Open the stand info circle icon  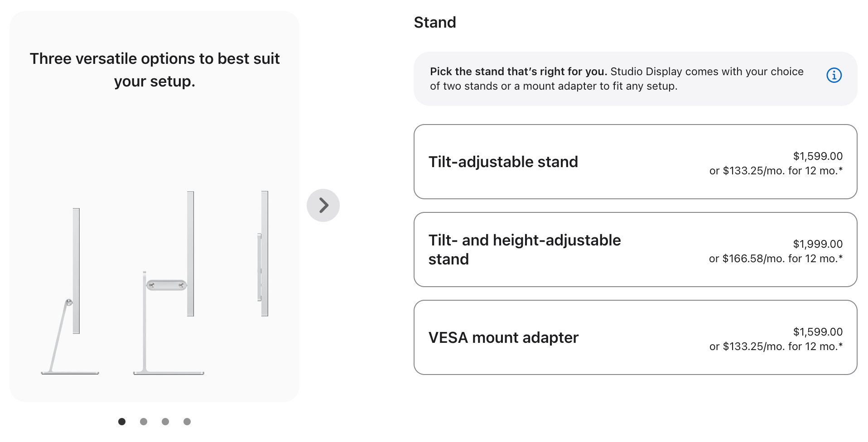click(834, 75)
